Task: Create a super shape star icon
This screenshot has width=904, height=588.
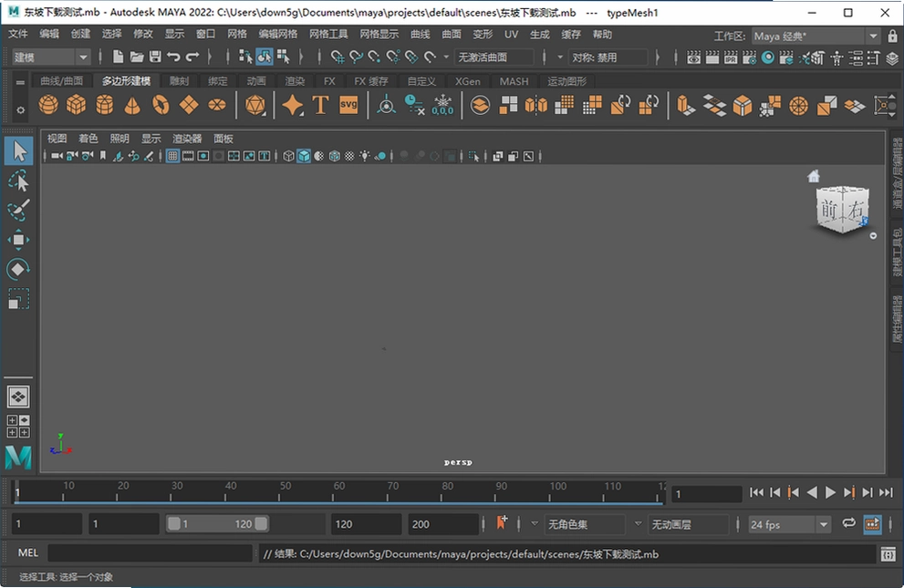Action: tap(292, 105)
